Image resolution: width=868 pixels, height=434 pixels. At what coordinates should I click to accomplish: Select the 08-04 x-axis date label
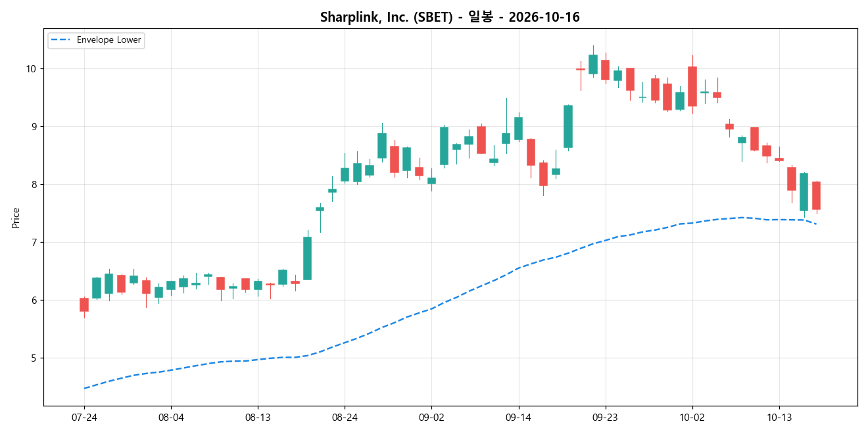tap(171, 417)
